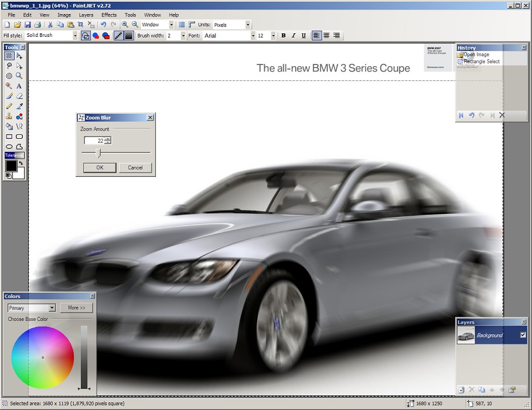This screenshot has height=410, width=532.
Task: Open the font size dropdown
Action: [x=273, y=36]
